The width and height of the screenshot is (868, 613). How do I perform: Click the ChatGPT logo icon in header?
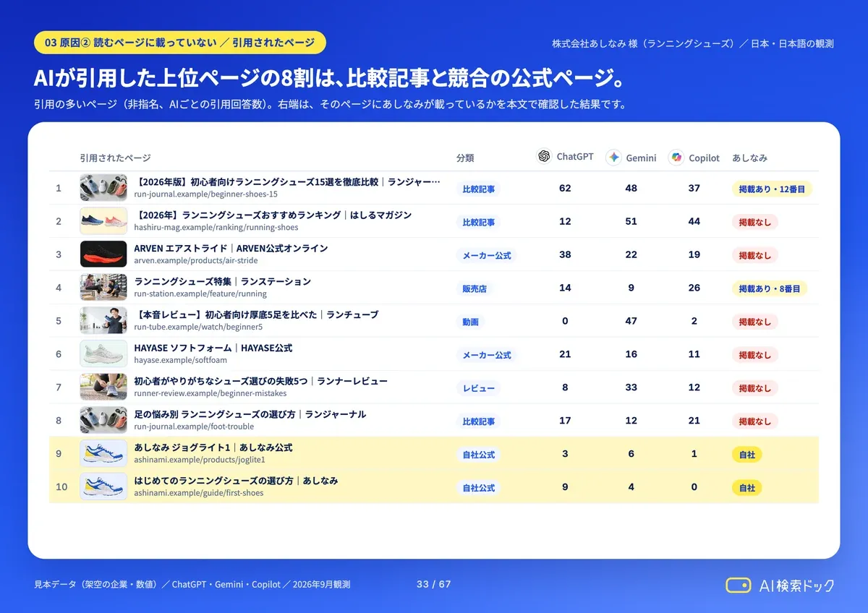544,156
